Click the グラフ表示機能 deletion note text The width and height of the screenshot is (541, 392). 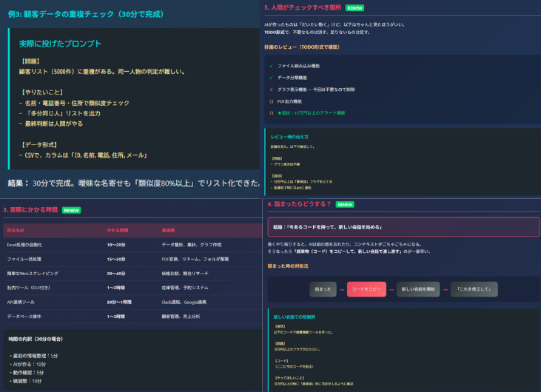(316, 89)
